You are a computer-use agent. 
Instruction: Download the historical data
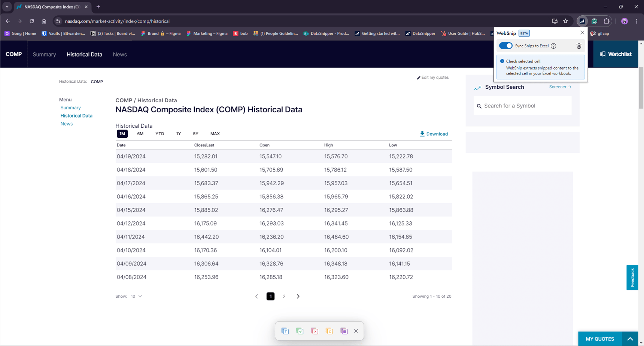(434, 134)
